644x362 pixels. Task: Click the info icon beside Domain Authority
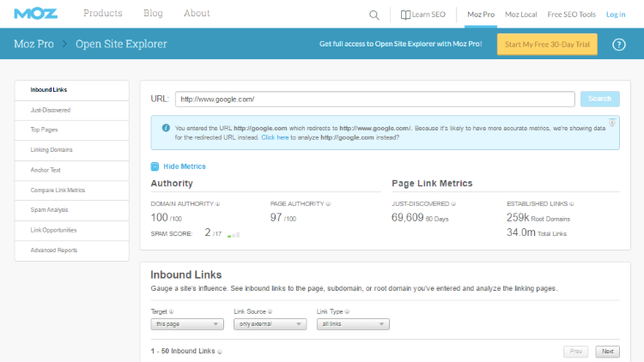[218, 204]
